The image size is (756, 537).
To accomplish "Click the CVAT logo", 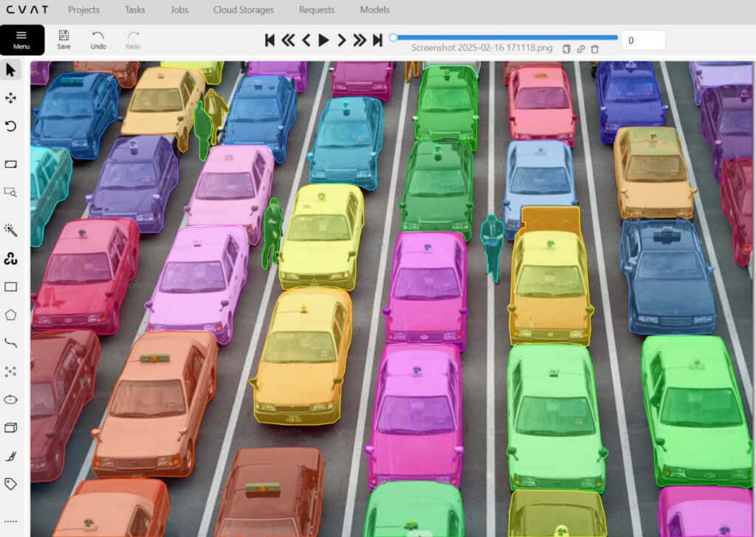I will (27, 10).
